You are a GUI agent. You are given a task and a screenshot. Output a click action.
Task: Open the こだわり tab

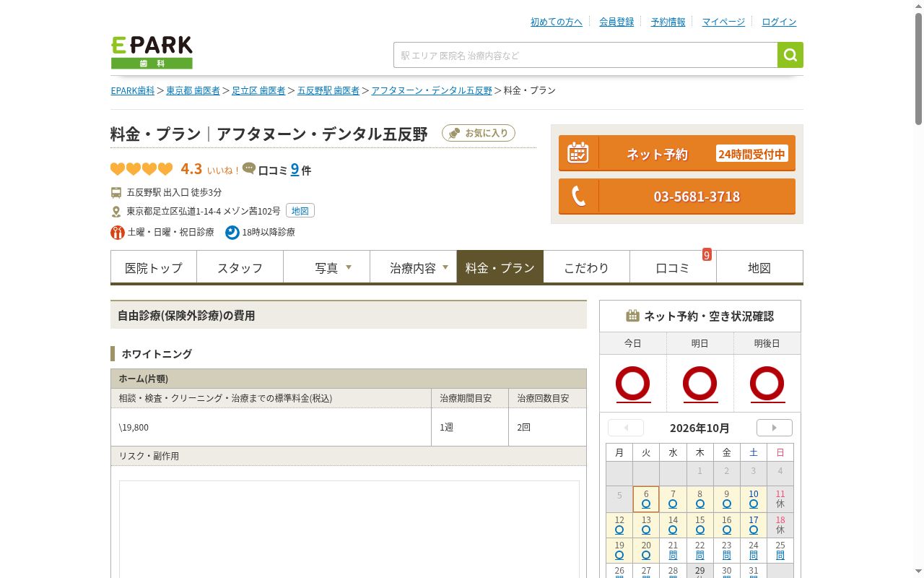[x=587, y=267]
